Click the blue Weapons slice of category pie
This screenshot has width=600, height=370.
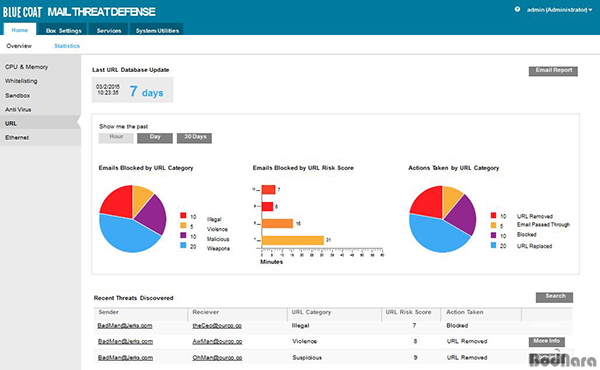click(126, 235)
